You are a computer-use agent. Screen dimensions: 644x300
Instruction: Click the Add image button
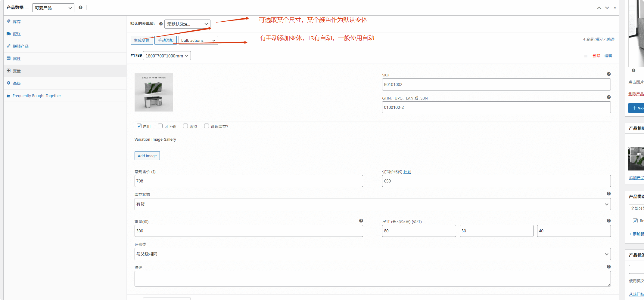(147, 156)
